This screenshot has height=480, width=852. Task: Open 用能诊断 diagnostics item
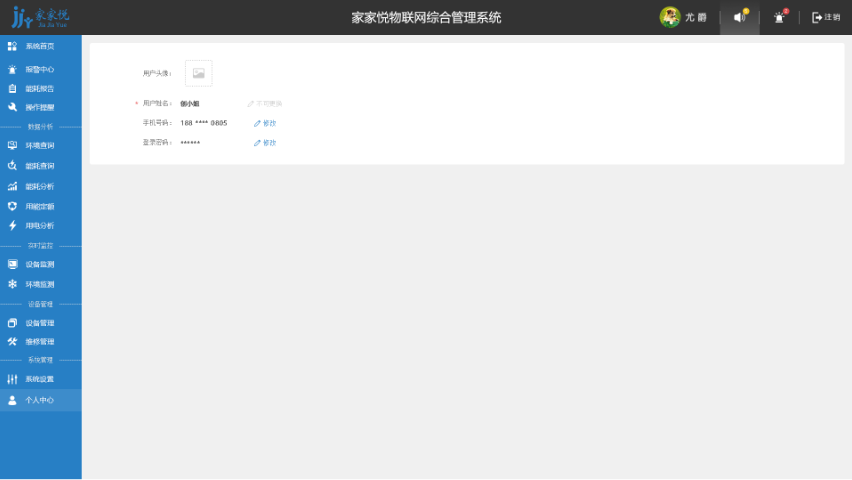(40, 206)
